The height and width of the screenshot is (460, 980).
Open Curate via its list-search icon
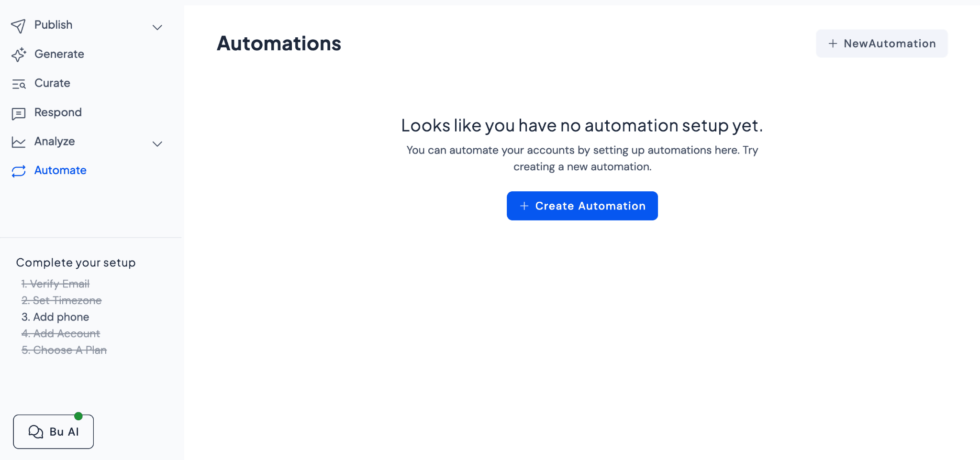(19, 84)
